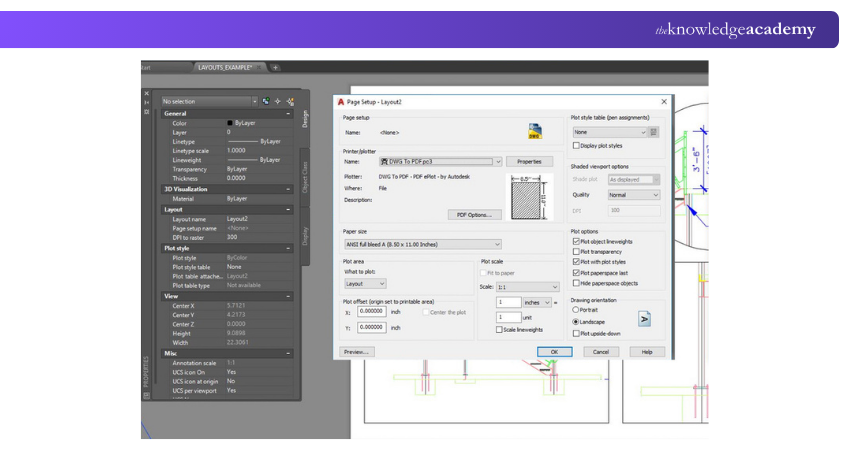Enable Hide paperspace objects checkbox
This screenshot has height=450, width=850.
[x=576, y=283]
